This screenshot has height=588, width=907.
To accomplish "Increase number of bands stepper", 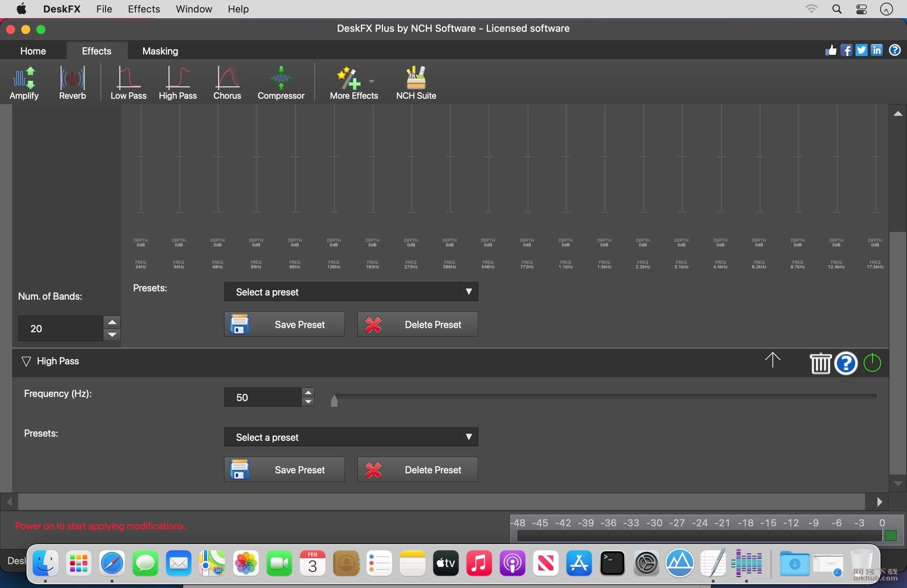I will tap(112, 322).
